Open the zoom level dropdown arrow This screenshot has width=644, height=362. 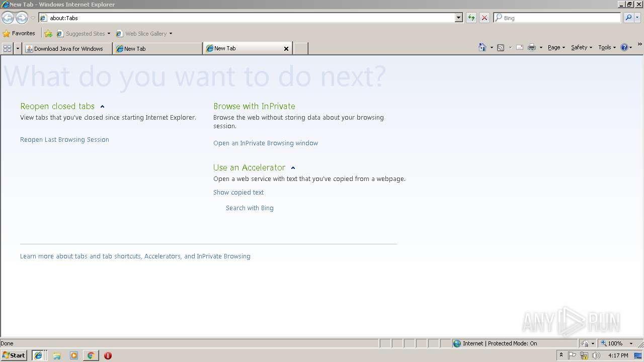(x=631, y=343)
